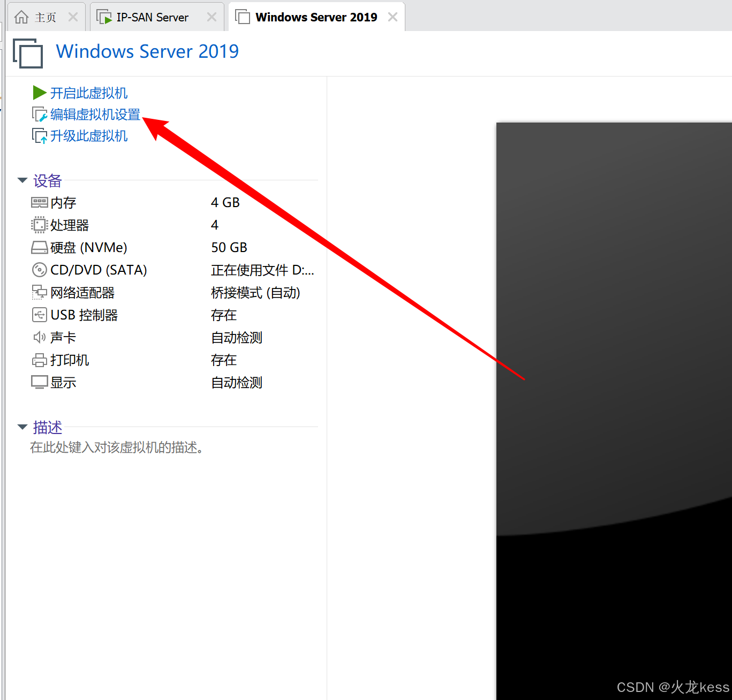Click the 设备 section heading
Screen dimensions: 732x700
[48, 181]
